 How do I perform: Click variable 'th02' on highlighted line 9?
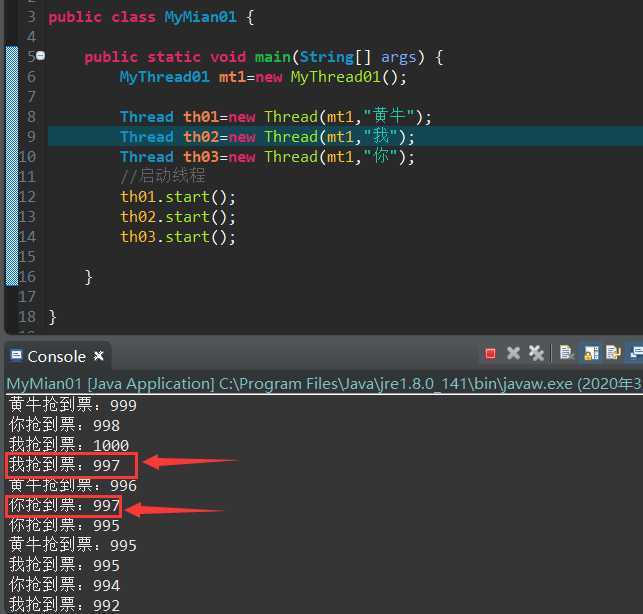coord(201,137)
